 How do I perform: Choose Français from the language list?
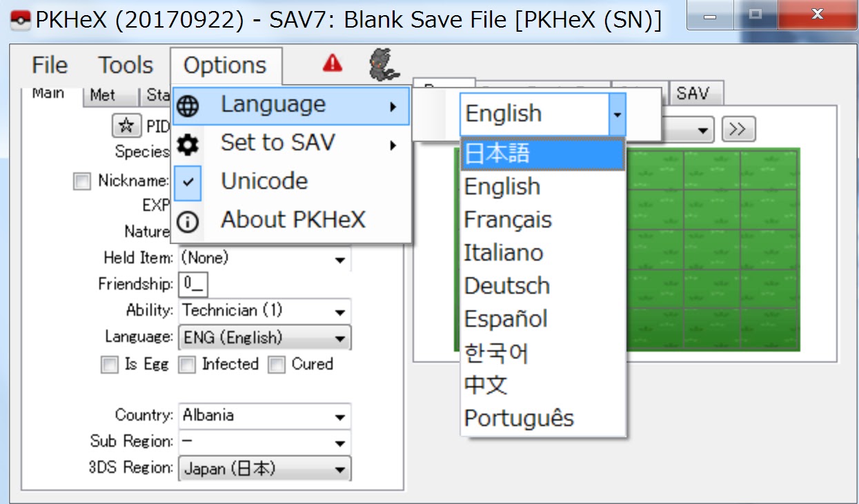pos(543,219)
